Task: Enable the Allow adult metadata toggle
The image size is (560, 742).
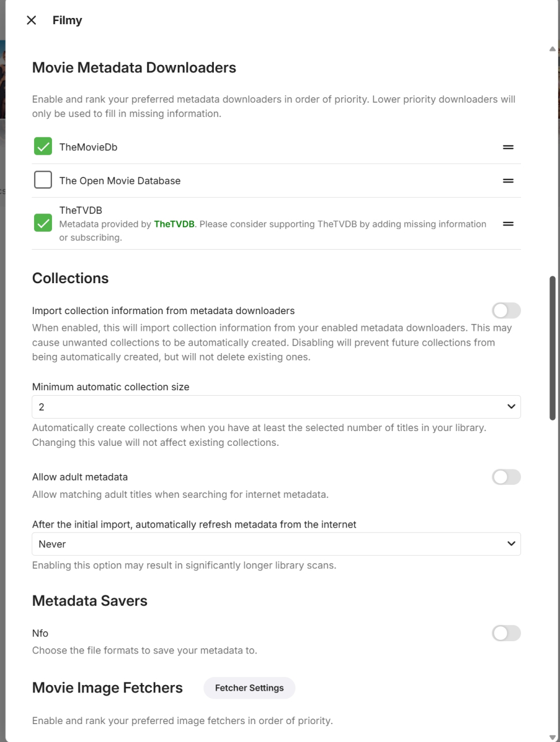Action: (506, 477)
